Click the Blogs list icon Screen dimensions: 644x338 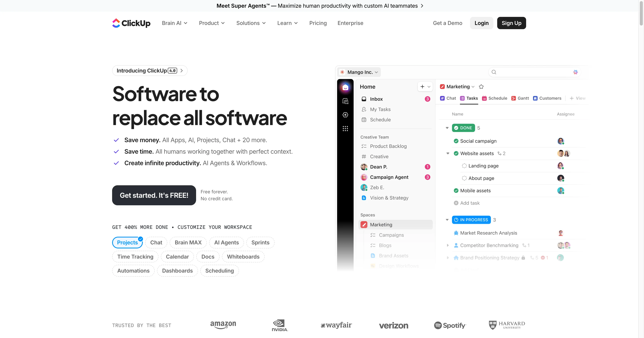(373, 245)
